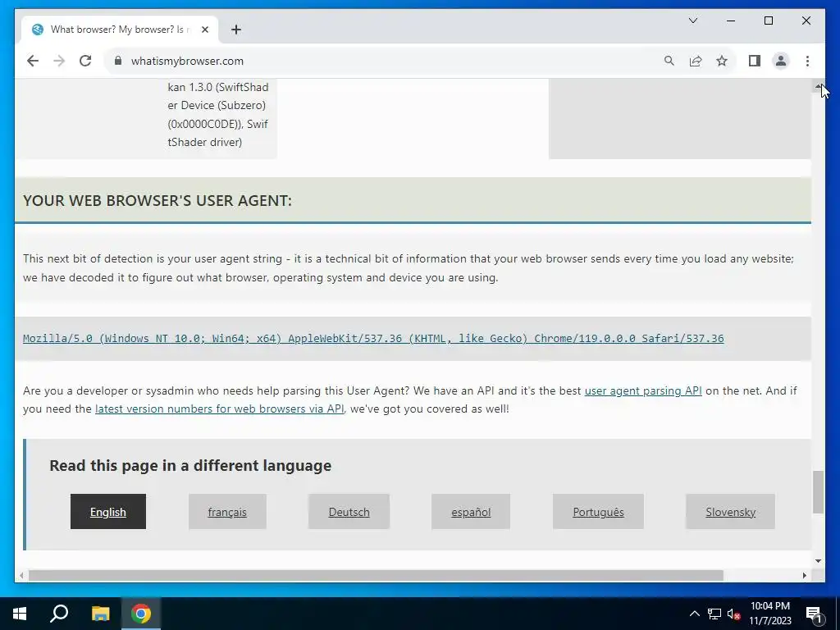Screen dimensions: 840x630
Task: View site information via the lock icon
Action: click(118, 61)
